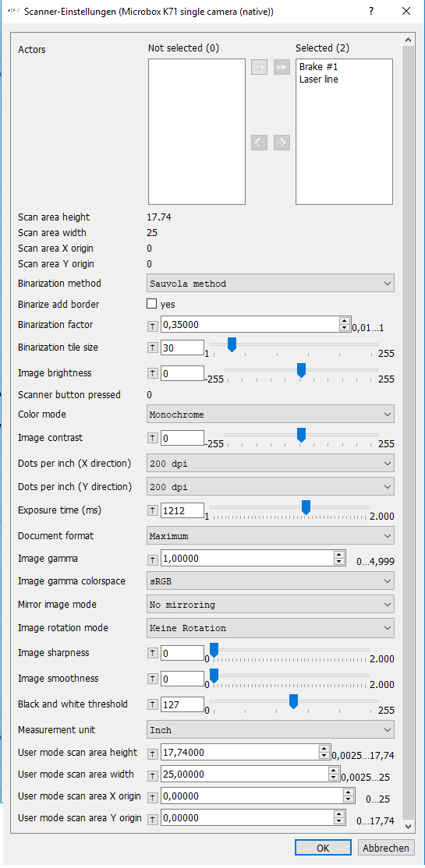Image resolution: width=425 pixels, height=868 pixels.
Task: Click the User mode scan area Y origin field
Action: coord(247,817)
